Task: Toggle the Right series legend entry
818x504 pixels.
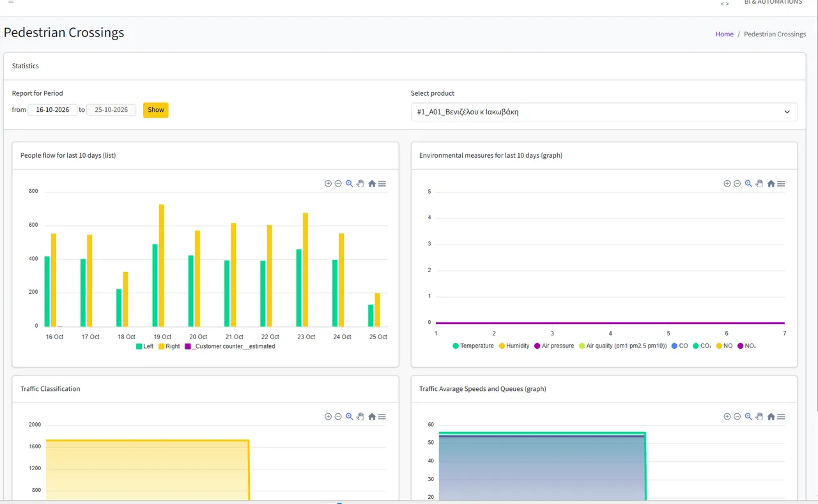Action: (x=169, y=346)
